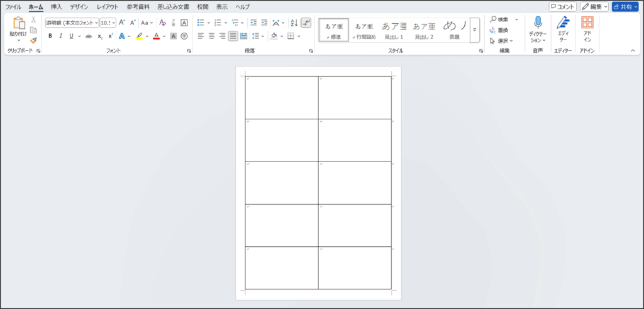This screenshot has width=644, height=309.
Task: Click the ディクテーション microphone icon
Action: pyautogui.click(x=538, y=23)
